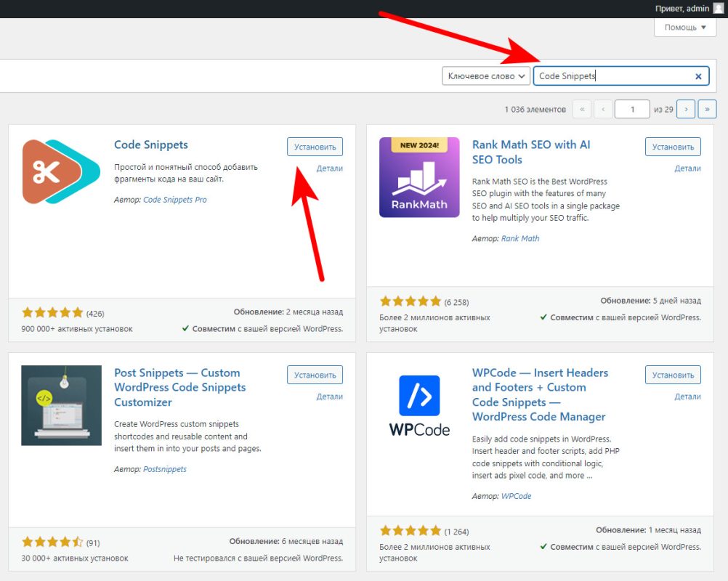
Task: Click the (6 258) review count
Action: point(456,303)
